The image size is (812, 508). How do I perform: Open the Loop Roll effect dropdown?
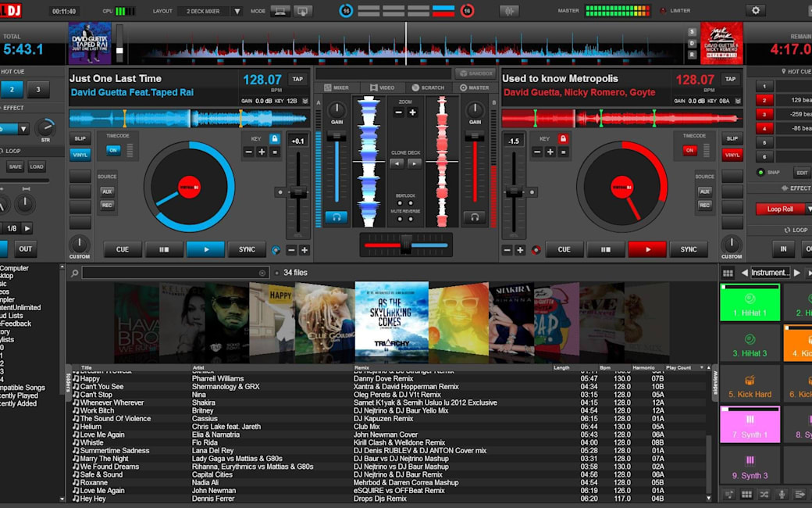808,209
